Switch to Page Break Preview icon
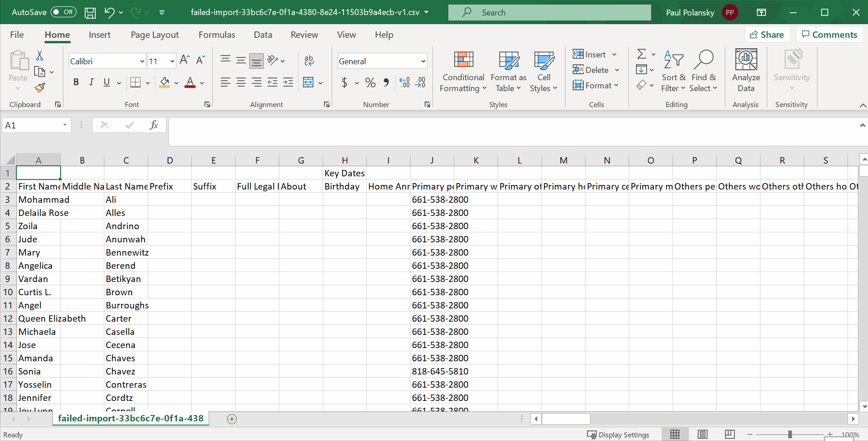The image size is (868, 441). pyautogui.click(x=730, y=435)
